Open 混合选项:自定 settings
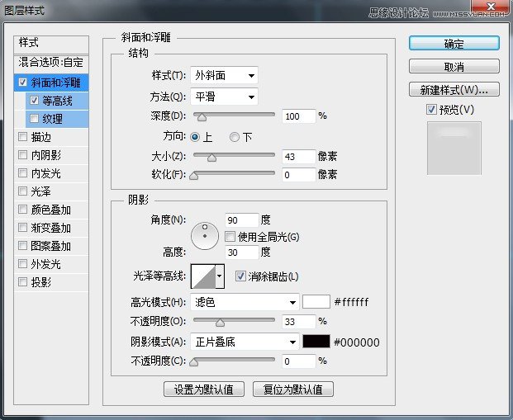Image resolution: width=513 pixels, height=420 pixels. (x=51, y=62)
